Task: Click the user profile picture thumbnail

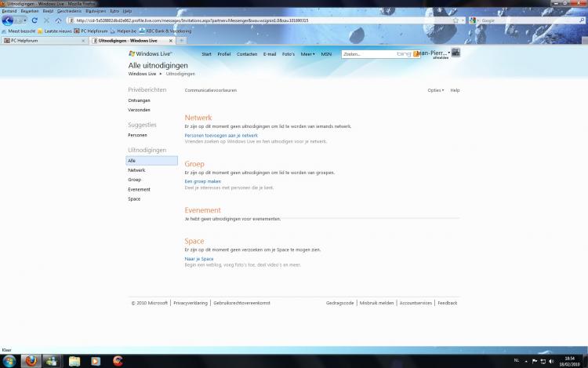Action: [456, 53]
